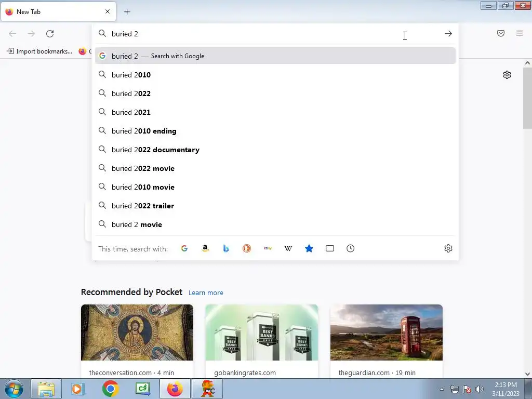Pick suggestion "buried 2010"

275,75
